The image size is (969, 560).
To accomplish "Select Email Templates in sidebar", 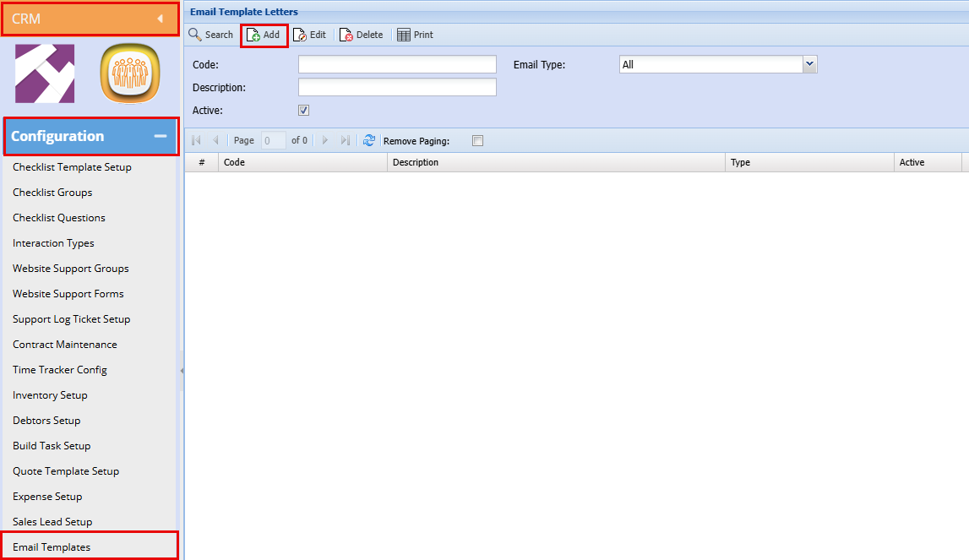I will click(x=90, y=546).
